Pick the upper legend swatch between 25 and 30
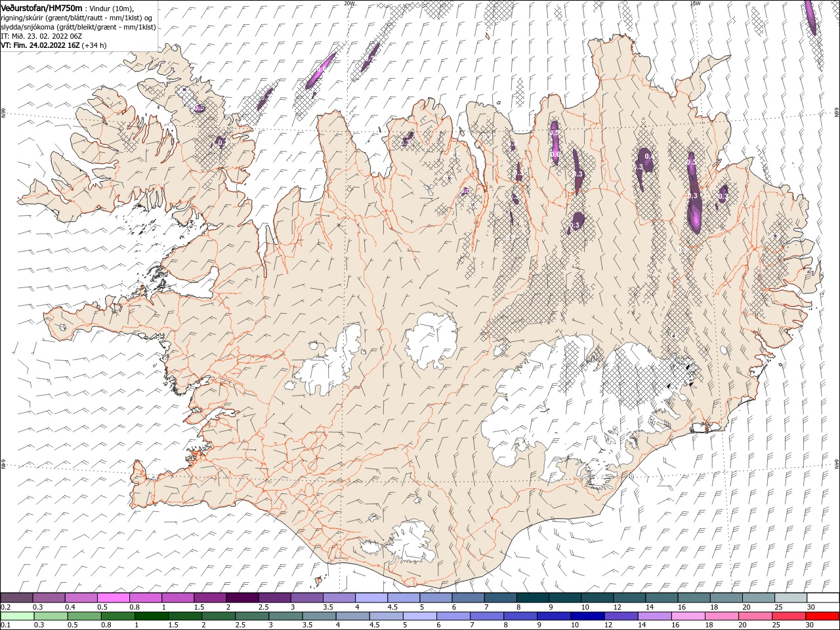Screen dimensions: 840x630 [789, 597]
